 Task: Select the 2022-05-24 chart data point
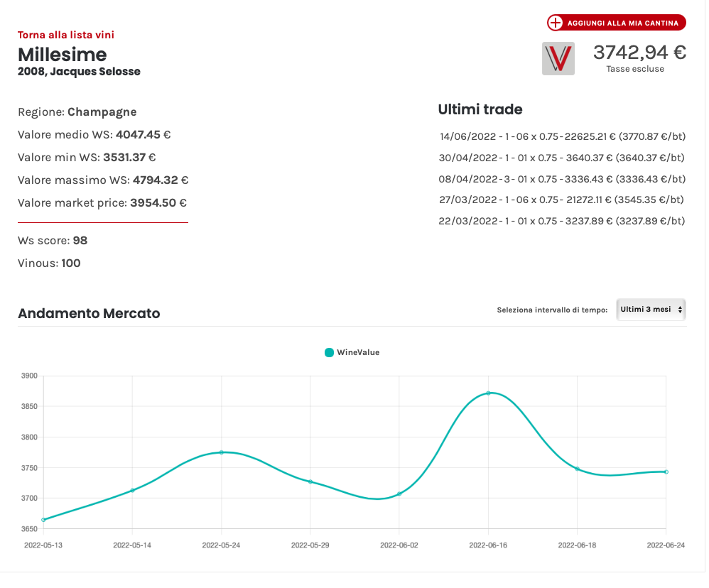[222, 452]
